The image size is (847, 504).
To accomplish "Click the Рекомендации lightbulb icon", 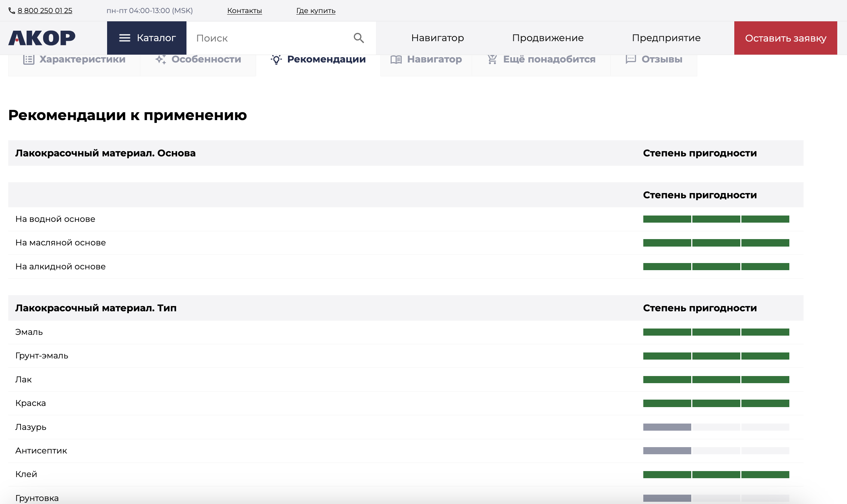I will click(x=276, y=59).
